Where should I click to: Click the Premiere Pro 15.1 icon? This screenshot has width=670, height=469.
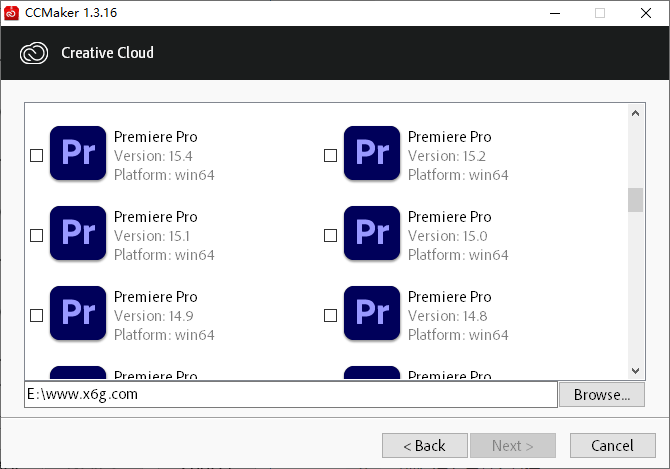(x=77, y=234)
